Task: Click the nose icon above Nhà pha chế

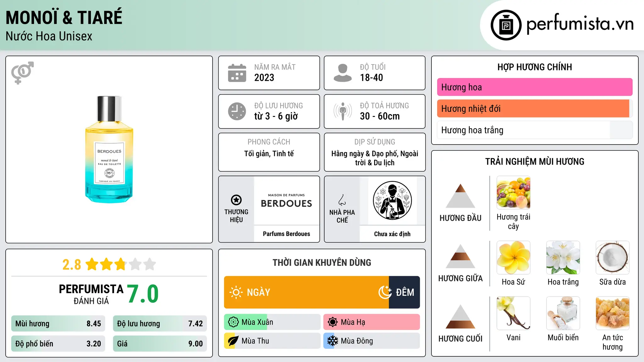Action: pyautogui.click(x=342, y=200)
